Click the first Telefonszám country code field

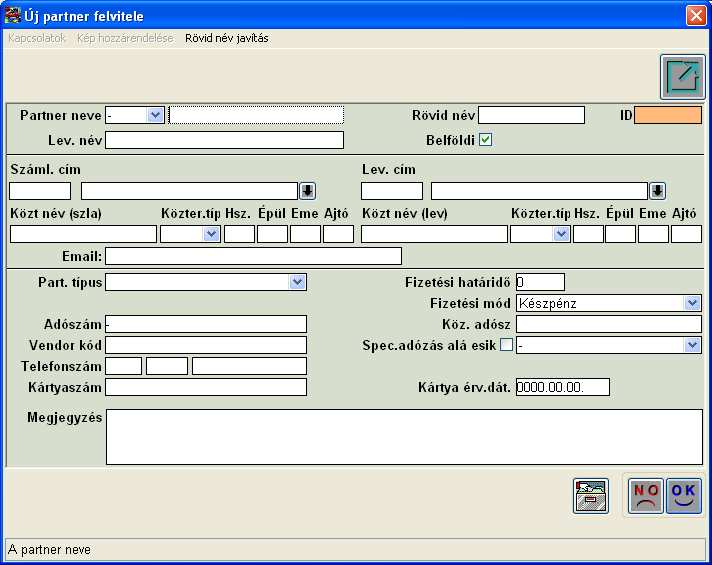point(124,366)
